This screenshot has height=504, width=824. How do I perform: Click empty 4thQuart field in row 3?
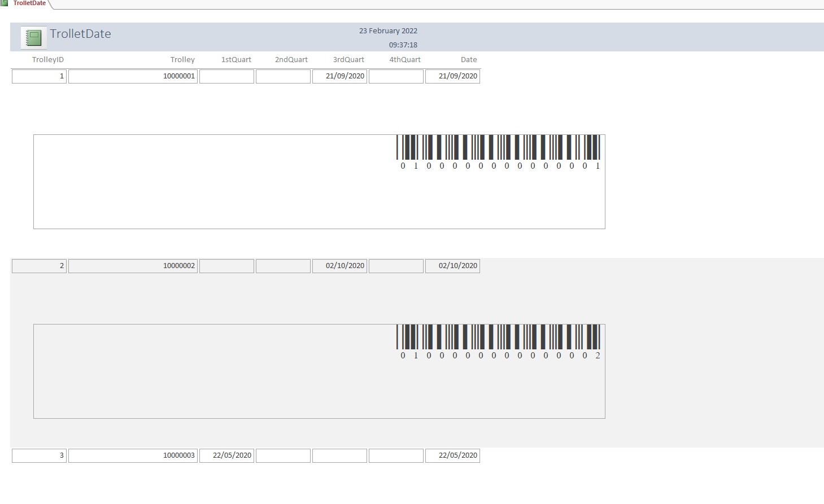pyautogui.click(x=396, y=455)
